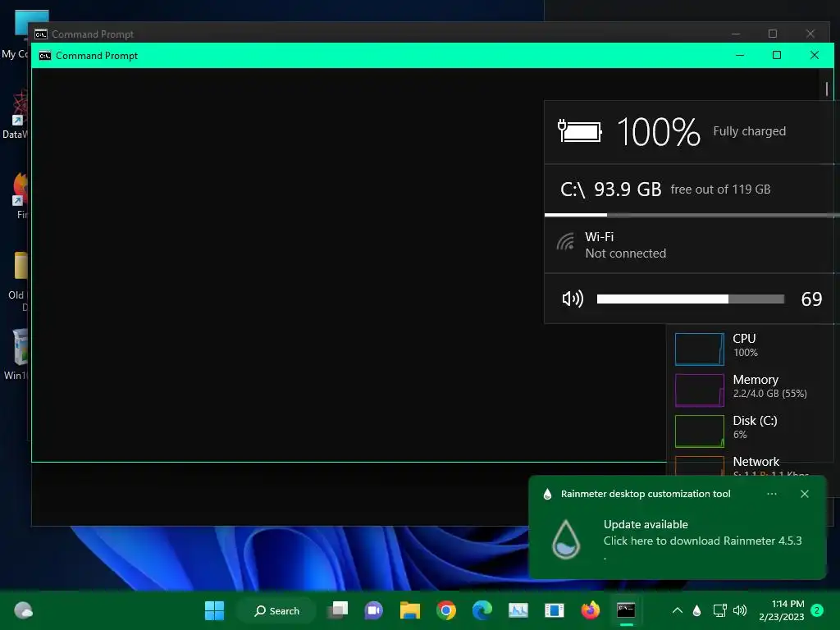Click the Disk (C:) usage graph
Screen dimensions: 840x630
coord(700,431)
